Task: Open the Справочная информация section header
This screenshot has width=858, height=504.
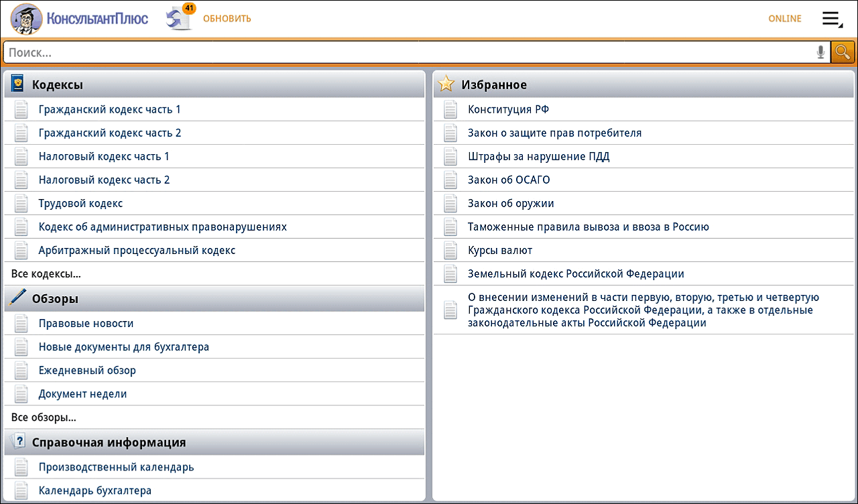Action: [214, 442]
